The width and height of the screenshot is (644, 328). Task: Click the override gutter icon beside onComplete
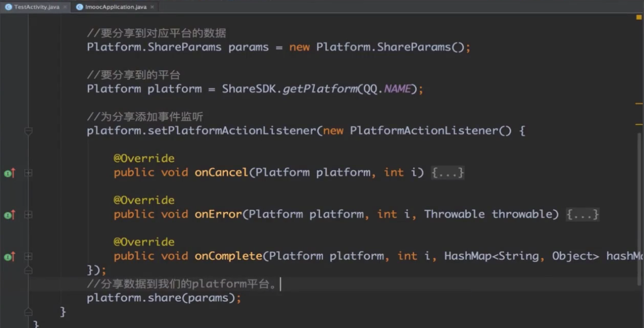[x=9, y=257]
